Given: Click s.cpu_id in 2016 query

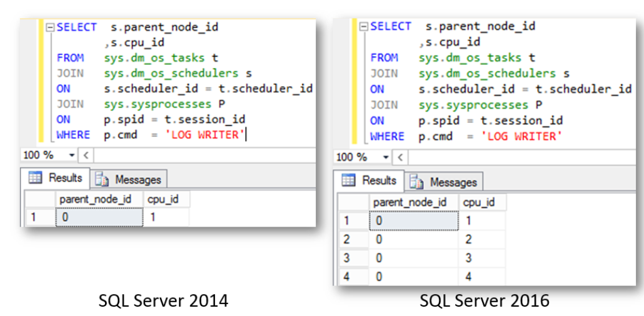Looking at the screenshot, I should tap(453, 42).
